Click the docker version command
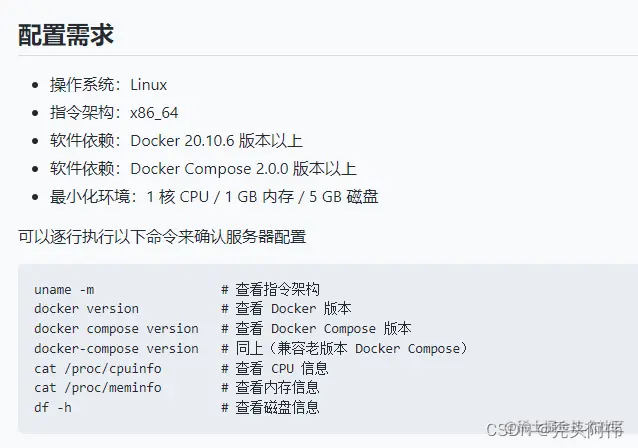The image size is (638, 448). (86, 309)
